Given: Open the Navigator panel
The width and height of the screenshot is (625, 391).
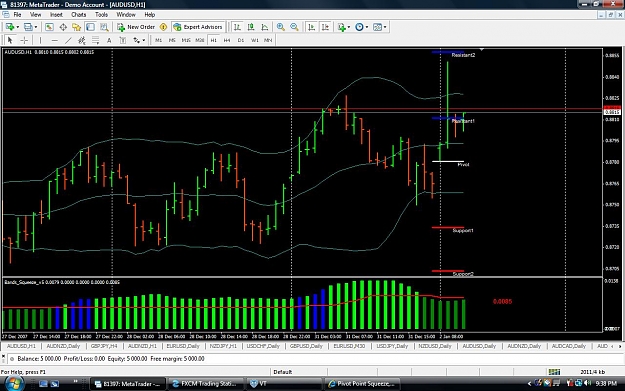Looking at the screenshot, I should 77,27.
